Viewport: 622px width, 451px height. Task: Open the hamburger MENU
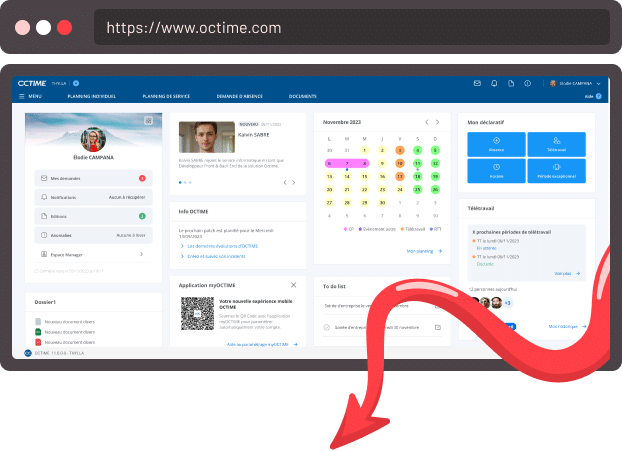pos(30,96)
